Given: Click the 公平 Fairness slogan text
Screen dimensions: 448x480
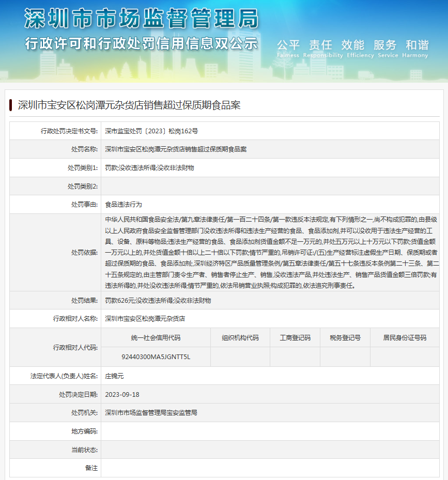Looking at the screenshot, I should tap(288, 48).
